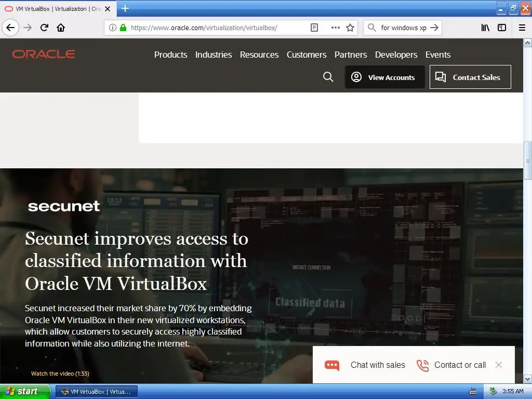The width and height of the screenshot is (532, 399).
Task: Open the Resources menu
Action: coord(259,55)
